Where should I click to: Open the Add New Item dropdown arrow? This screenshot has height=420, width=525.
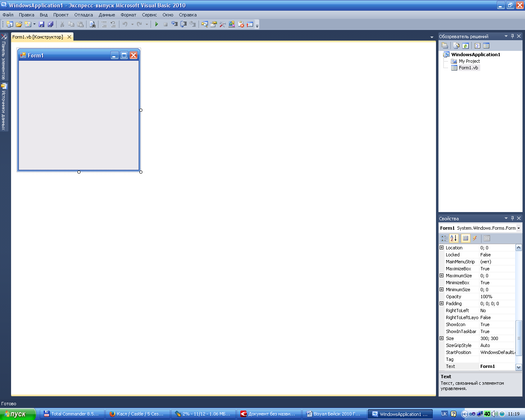(34, 25)
